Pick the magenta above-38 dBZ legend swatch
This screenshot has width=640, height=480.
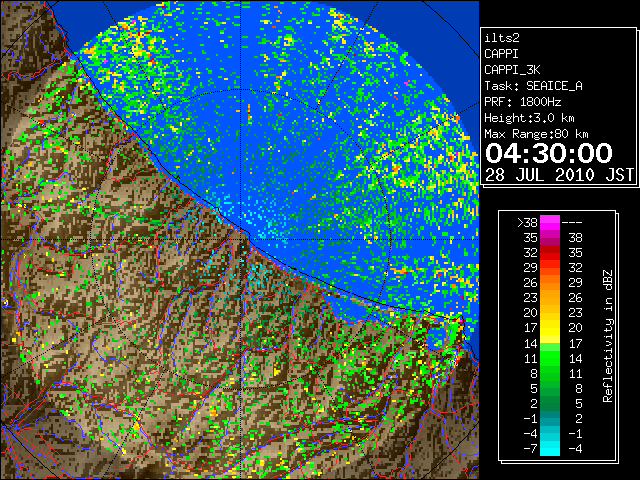click(x=550, y=223)
